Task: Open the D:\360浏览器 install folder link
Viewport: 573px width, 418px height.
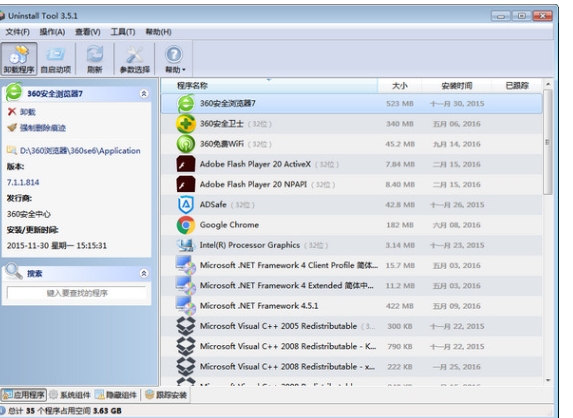Action: coord(80,151)
